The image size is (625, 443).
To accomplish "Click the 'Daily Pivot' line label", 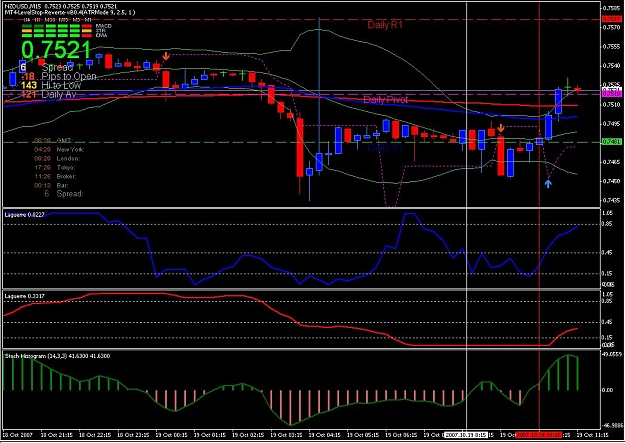I will coord(385,100).
